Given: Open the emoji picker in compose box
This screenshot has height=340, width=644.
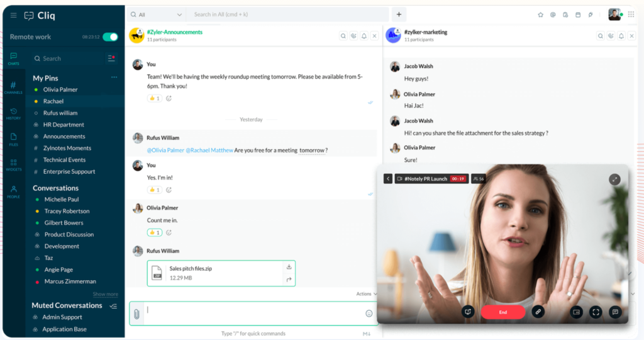Looking at the screenshot, I should pos(369,314).
